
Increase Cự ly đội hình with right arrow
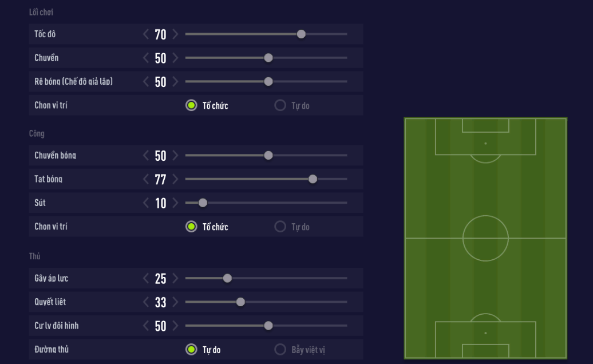[x=175, y=326]
